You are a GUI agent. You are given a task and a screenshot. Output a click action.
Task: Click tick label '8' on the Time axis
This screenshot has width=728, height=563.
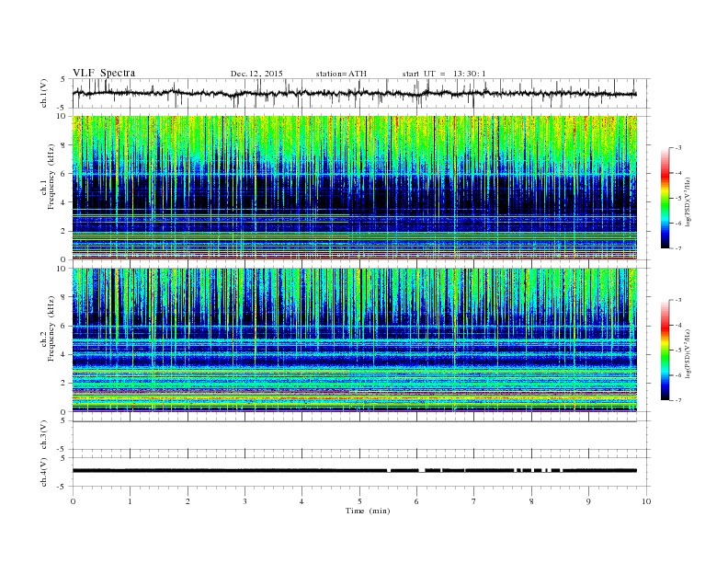coord(531,501)
